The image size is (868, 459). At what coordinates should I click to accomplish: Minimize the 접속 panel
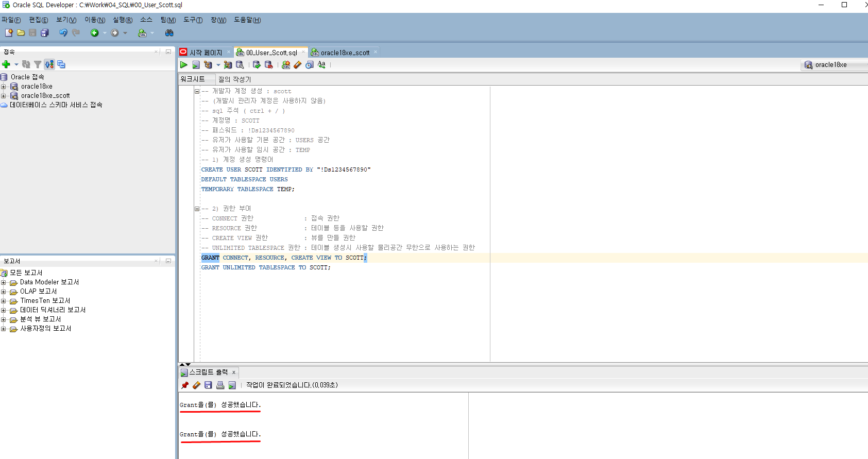click(168, 52)
